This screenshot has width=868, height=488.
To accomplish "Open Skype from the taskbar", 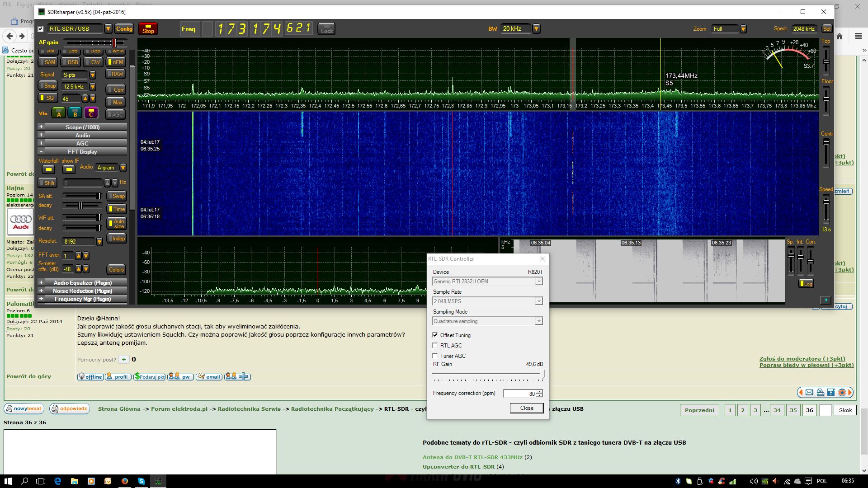I will [141, 481].
